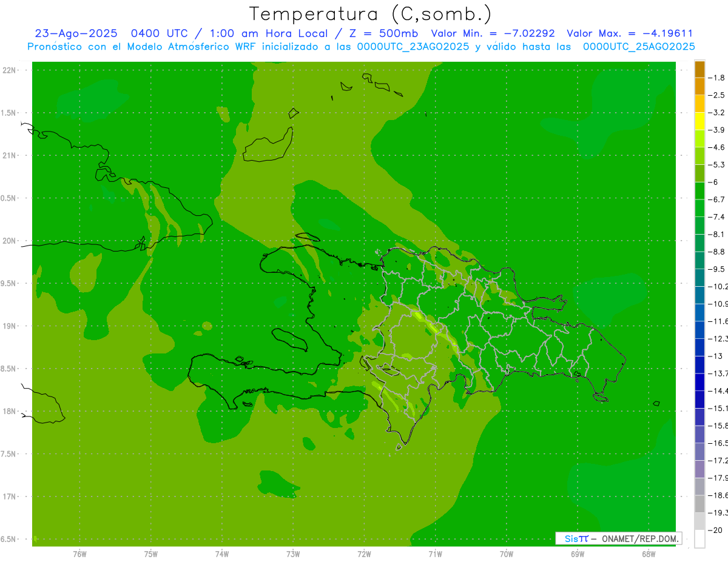Click the title 'Temperatura (C,somb.)'
This screenshot has height=562, width=728.
[x=371, y=14]
